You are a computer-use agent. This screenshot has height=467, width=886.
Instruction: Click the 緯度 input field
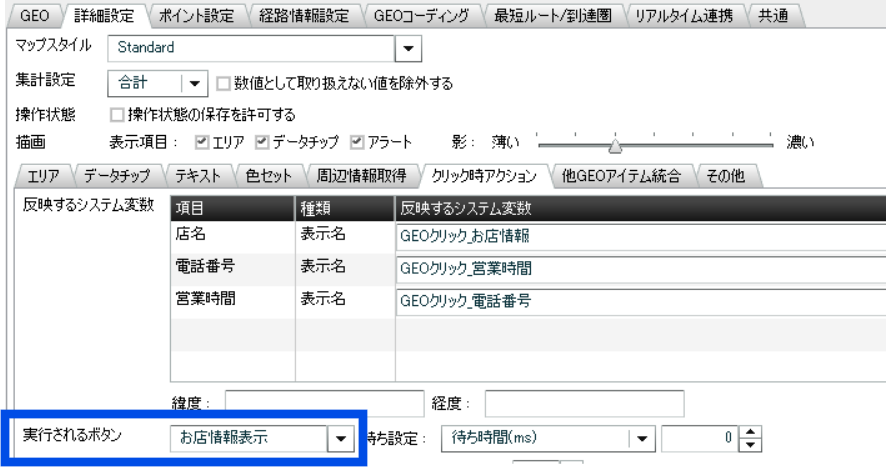point(324,403)
